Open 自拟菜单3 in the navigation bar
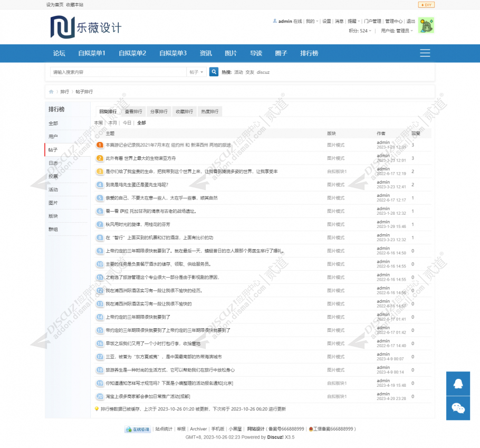 coord(173,53)
